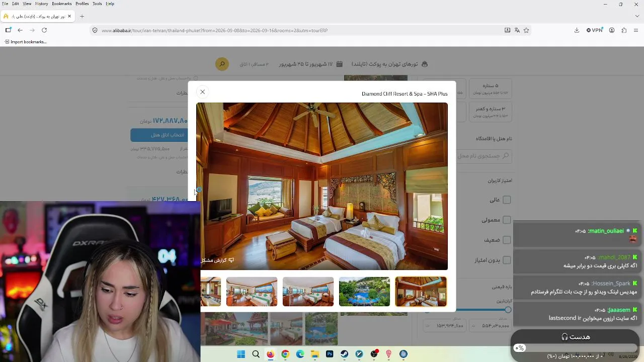Click the Firefox forward arrow

[x=32, y=30]
